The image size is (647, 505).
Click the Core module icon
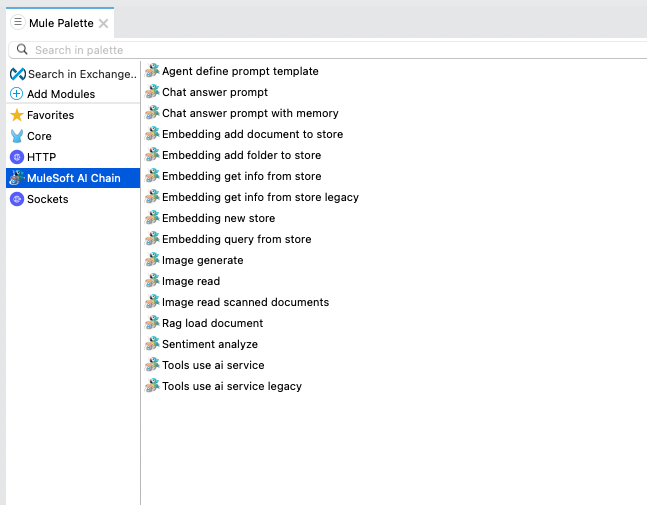pos(17,136)
